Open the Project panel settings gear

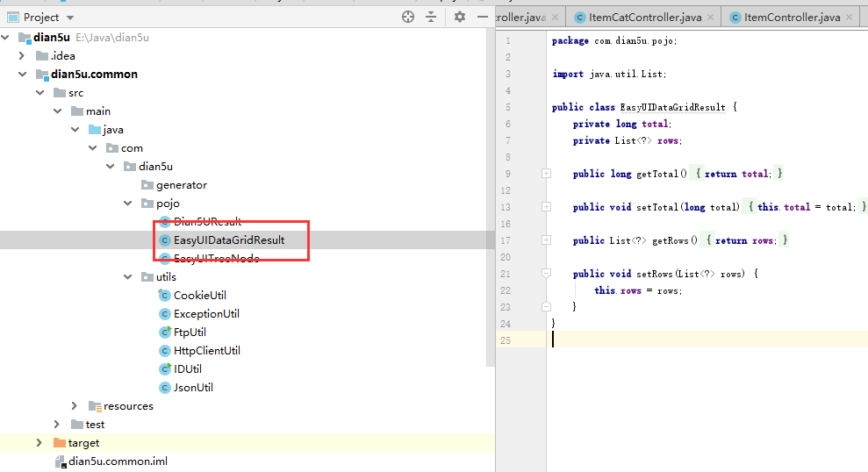(x=460, y=17)
